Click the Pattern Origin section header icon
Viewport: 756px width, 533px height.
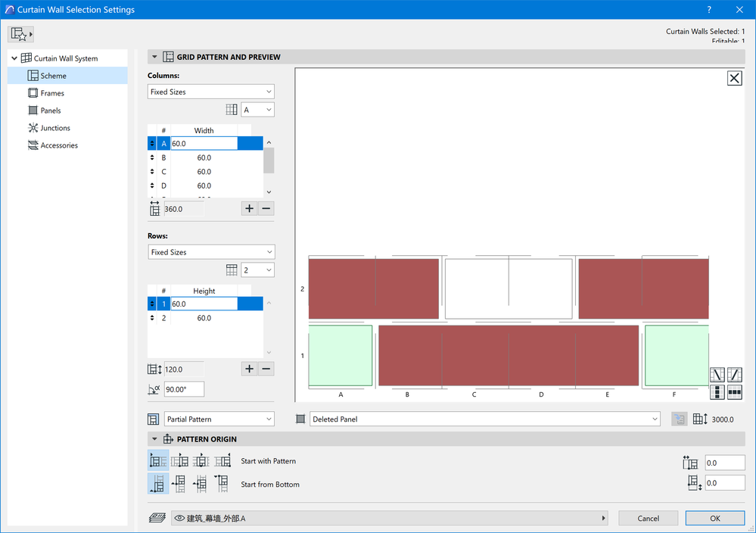(x=168, y=439)
